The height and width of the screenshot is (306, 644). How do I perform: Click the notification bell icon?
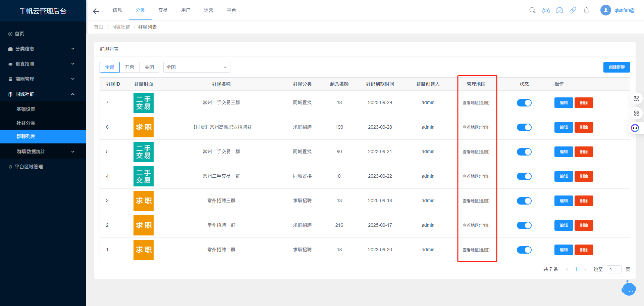[x=586, y=10]
